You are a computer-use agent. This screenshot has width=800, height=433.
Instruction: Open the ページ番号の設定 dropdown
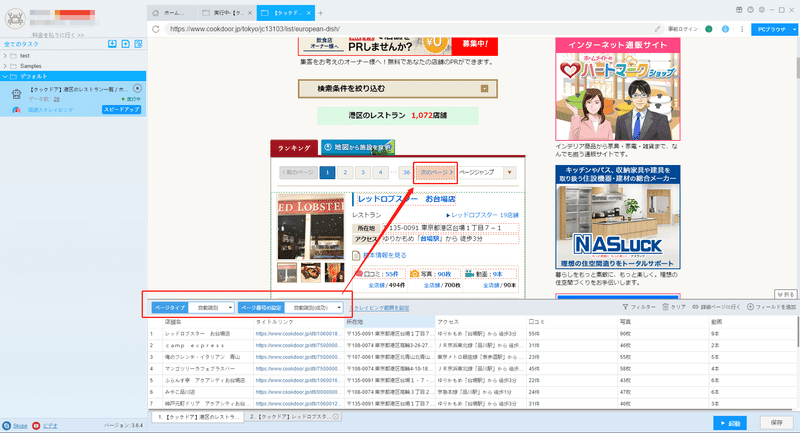click(x=314, y=308)
